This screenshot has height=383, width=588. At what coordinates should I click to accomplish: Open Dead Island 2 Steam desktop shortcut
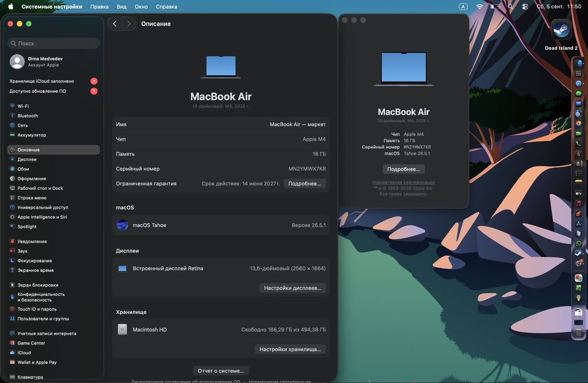(x=561, y=35)
